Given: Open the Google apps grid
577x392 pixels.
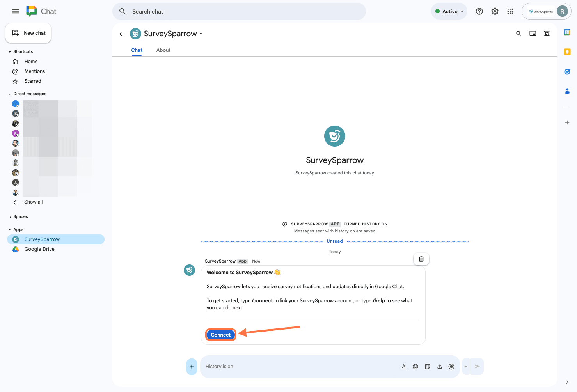Looking at the screenshot, I should (510, 11).
